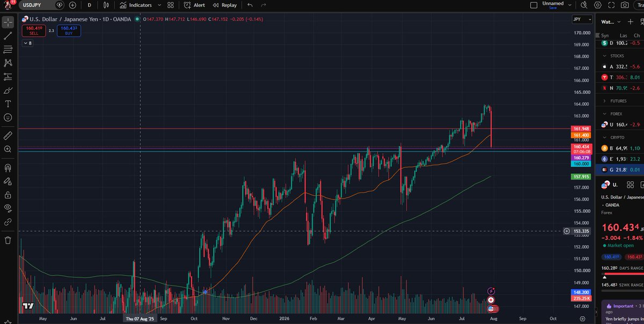Toggle stay in drawing mode pencil-lock
This screenshot has width=644, height=324.
pos(8,181)
